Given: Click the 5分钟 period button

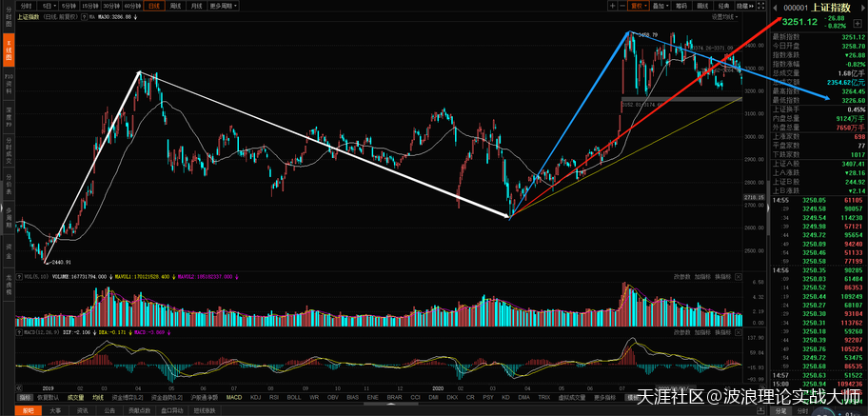Looking at the screenshot, I should click(x=67, y=6).
